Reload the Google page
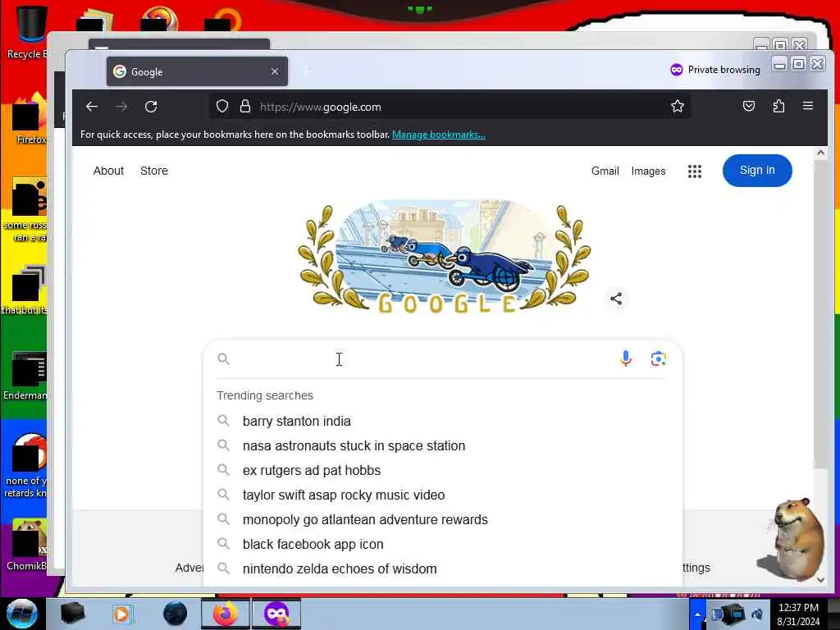840x630 pixels. coord(151,107)
